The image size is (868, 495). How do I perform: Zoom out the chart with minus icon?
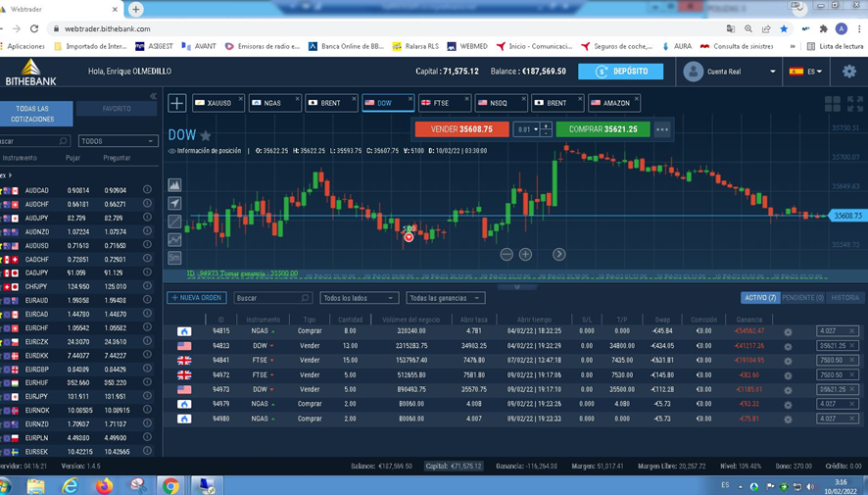pyautogui.click(x=506, y=254)
